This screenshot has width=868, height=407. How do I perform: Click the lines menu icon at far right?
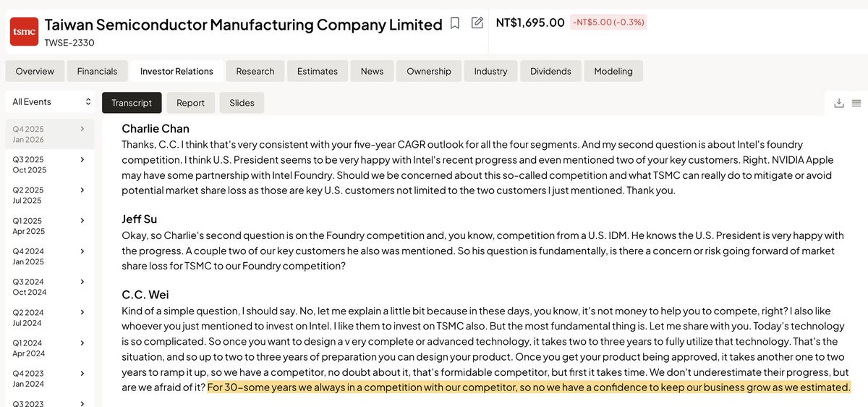tap(856, 103)
